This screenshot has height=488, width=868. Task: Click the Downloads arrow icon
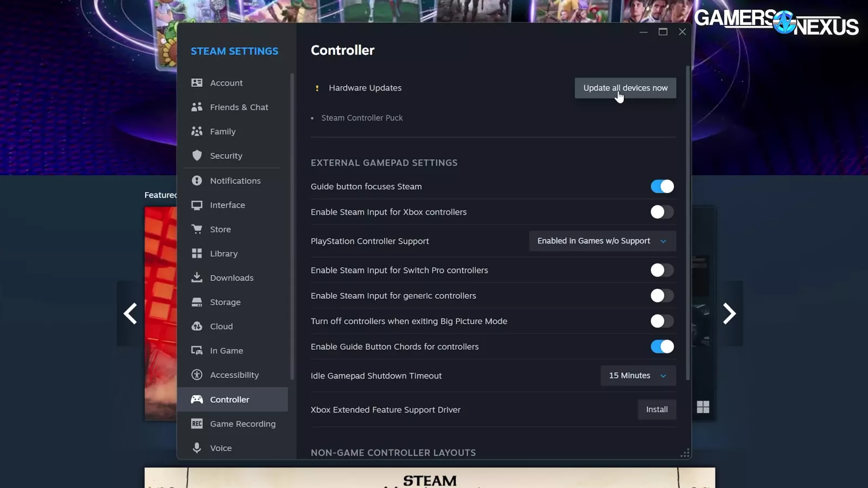point(197,278)
